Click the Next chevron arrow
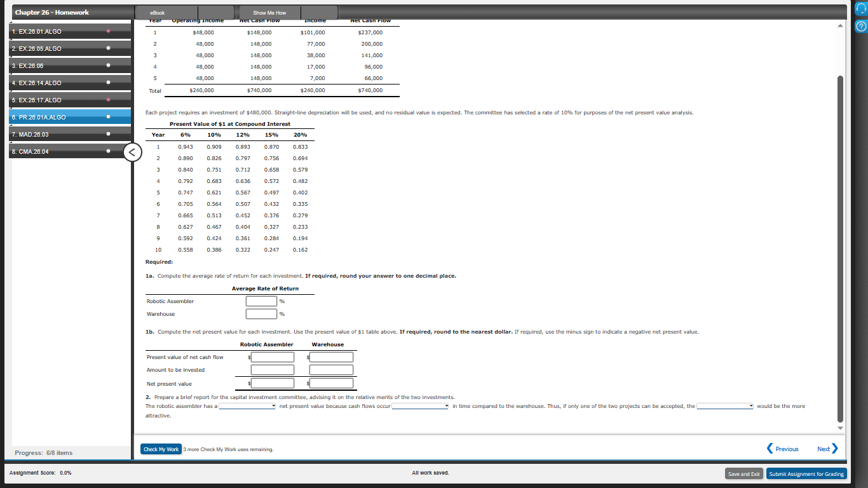Image resolution: width=868 pixels, height=488 pixels. pos(835,449)
